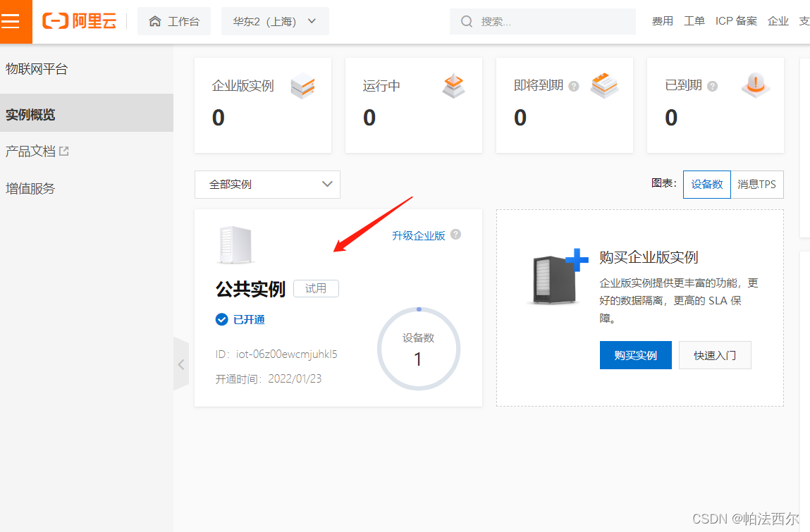Switch chart to 消息TPS
810x532 pixels.
coord(757,185)
